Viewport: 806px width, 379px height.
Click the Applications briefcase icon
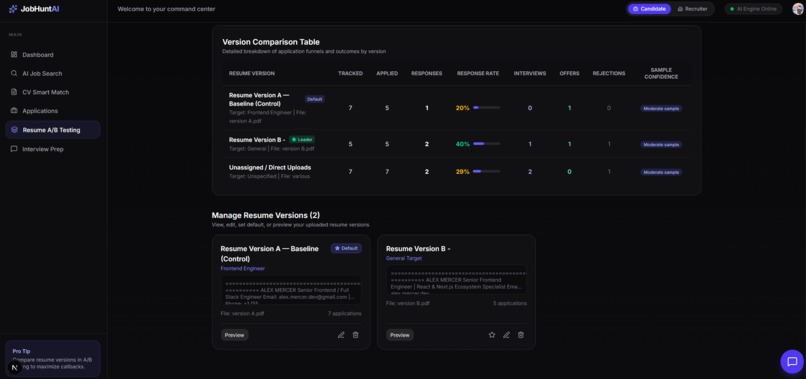[x=14, y=111]
